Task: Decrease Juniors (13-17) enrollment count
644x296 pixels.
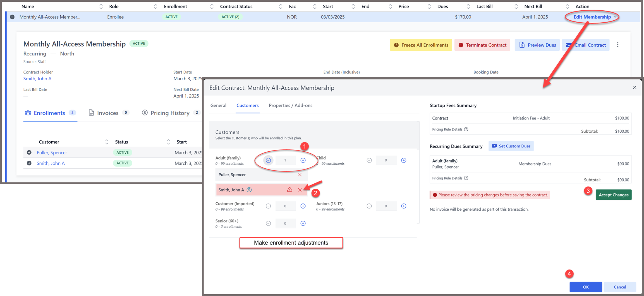Action: (369, 206)
